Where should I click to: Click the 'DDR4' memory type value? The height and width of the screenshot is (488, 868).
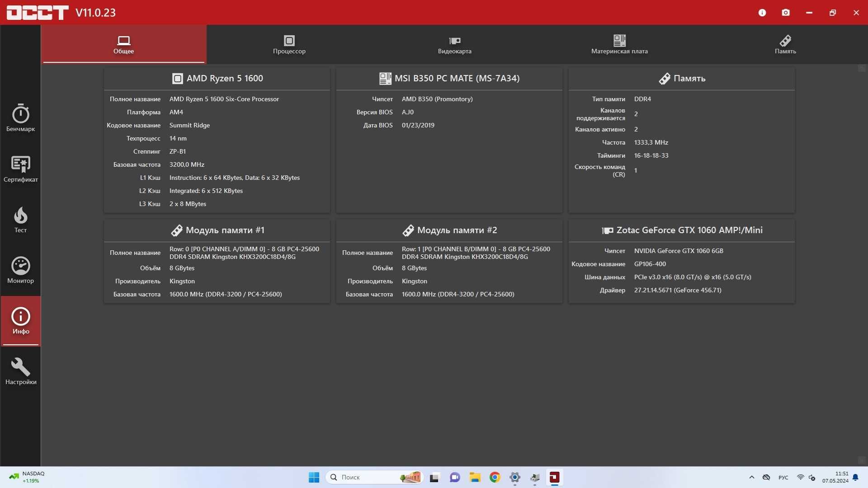[x=642, y=99]
